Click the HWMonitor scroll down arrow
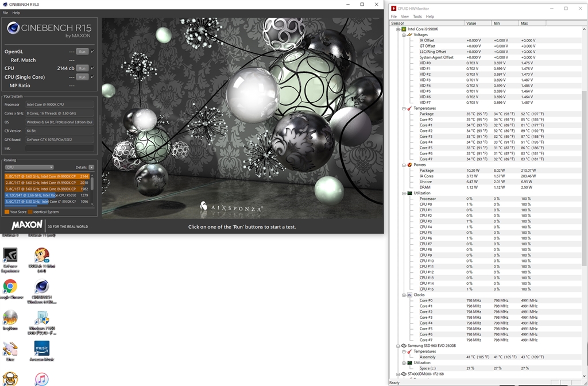This screenshot has height=386, width=588. click(584, 376)
